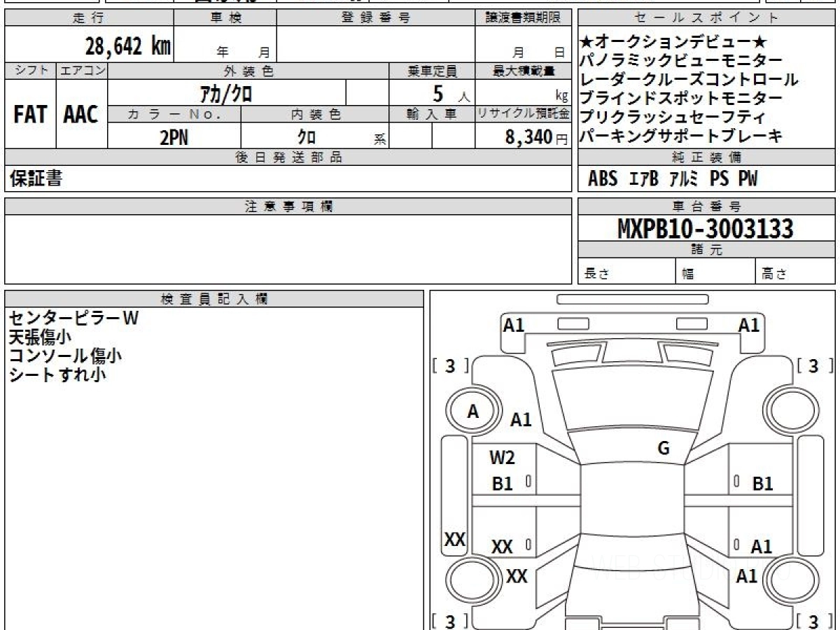Click the 長さ dimension cell
Viewport: 840px width, 630px height.
pos(626,272)
